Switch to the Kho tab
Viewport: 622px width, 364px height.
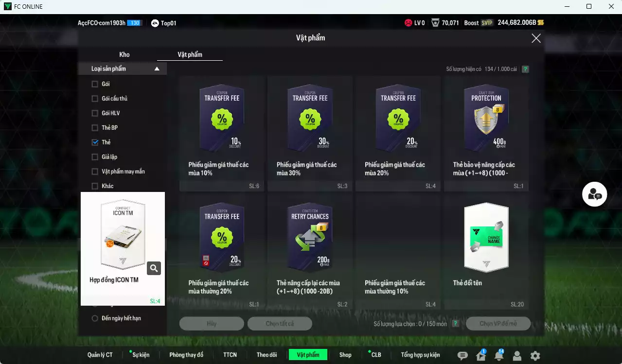(x=124, y=54)
